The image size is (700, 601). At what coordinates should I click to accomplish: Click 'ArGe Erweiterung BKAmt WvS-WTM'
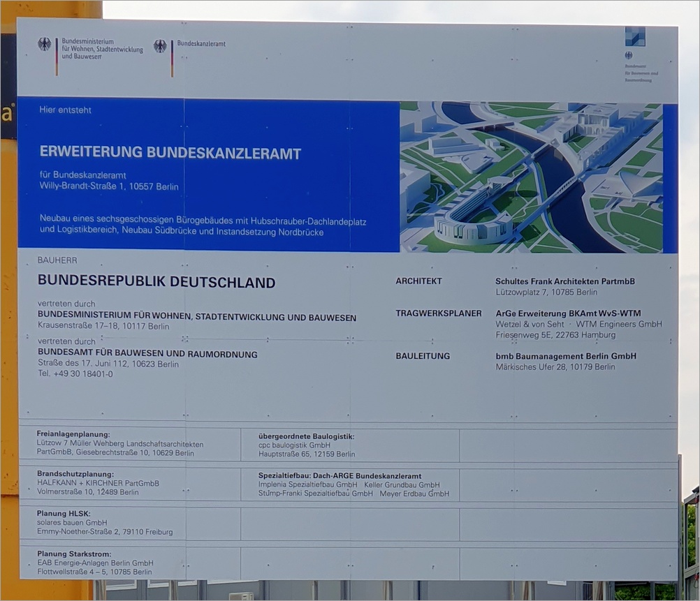[x=568, y=313]
